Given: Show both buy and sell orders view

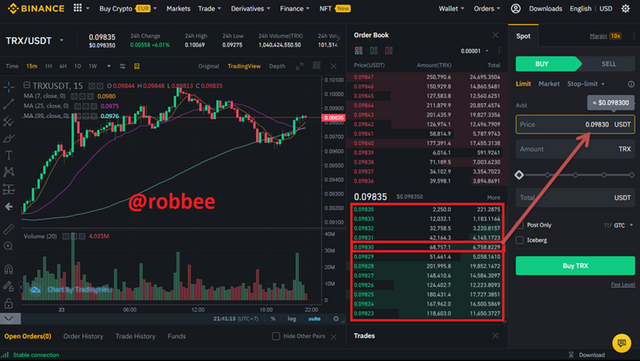Looking at the screenshot, I should click(x=358, y=51).
